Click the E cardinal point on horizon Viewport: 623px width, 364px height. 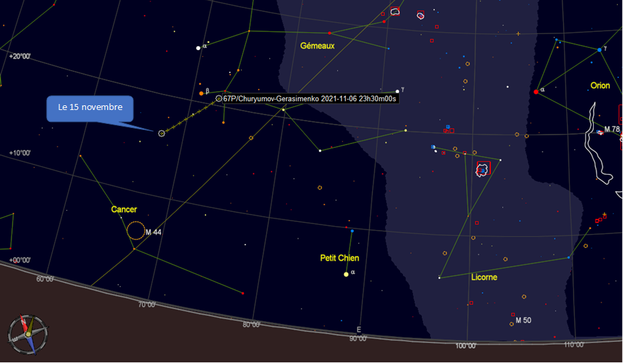point(359,329)
